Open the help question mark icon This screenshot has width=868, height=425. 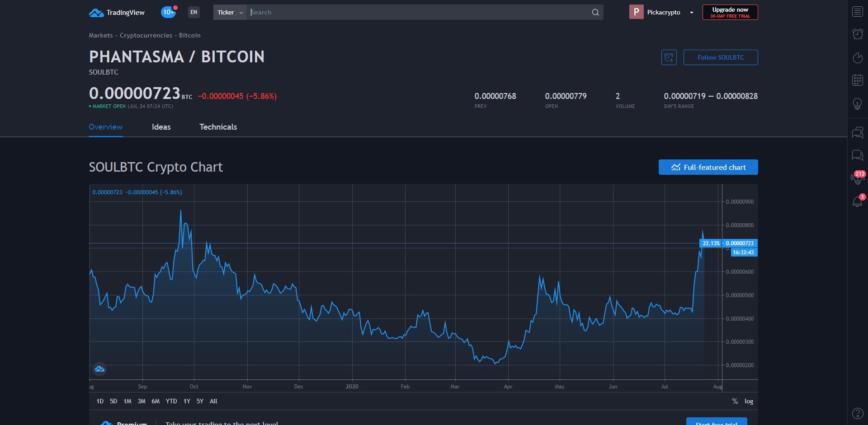pos(858,413)
